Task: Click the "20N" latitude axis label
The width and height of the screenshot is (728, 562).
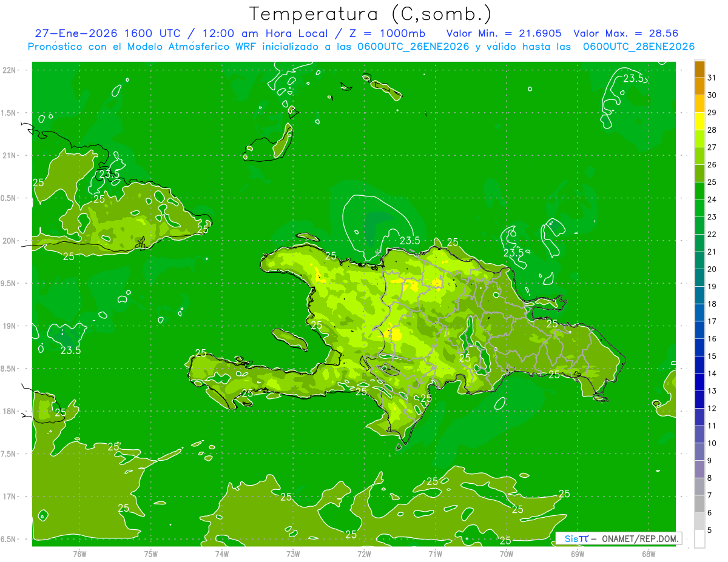Action: tap(10, 241)
